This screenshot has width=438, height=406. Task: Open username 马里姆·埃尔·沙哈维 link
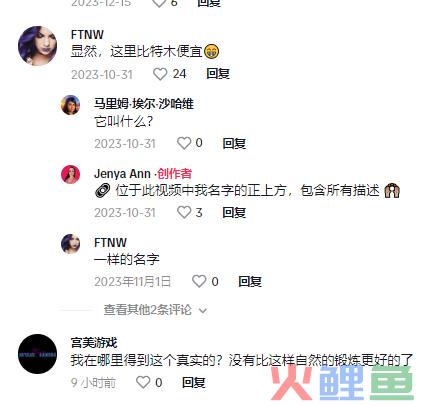(144, 104)
